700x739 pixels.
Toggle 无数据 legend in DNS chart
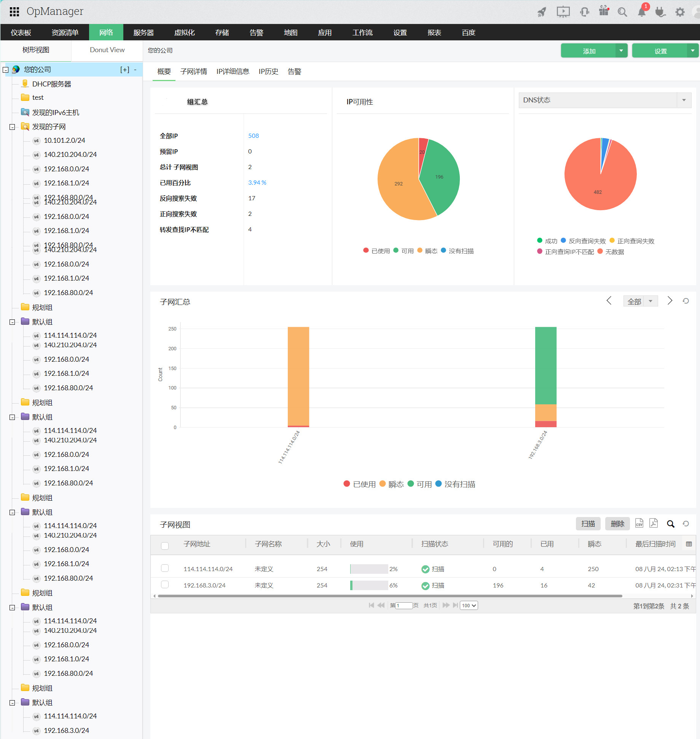(x=611, y=251)
